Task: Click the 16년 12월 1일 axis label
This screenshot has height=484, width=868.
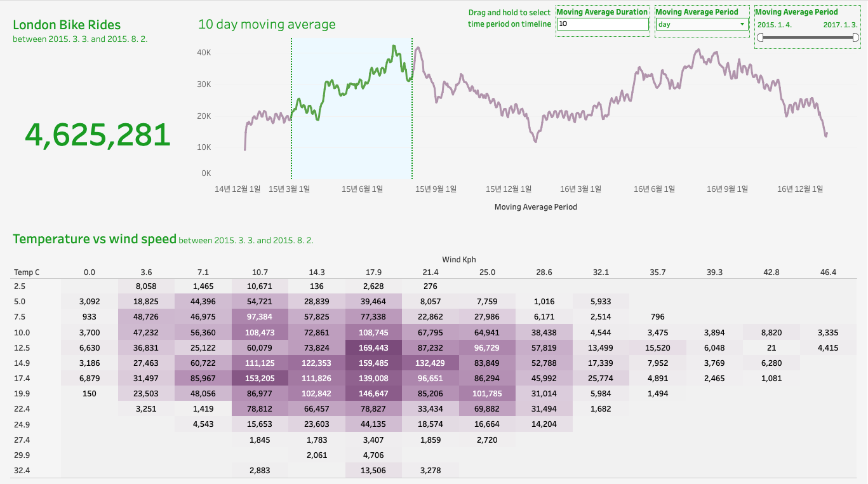Action: click(x=800, y=189)
